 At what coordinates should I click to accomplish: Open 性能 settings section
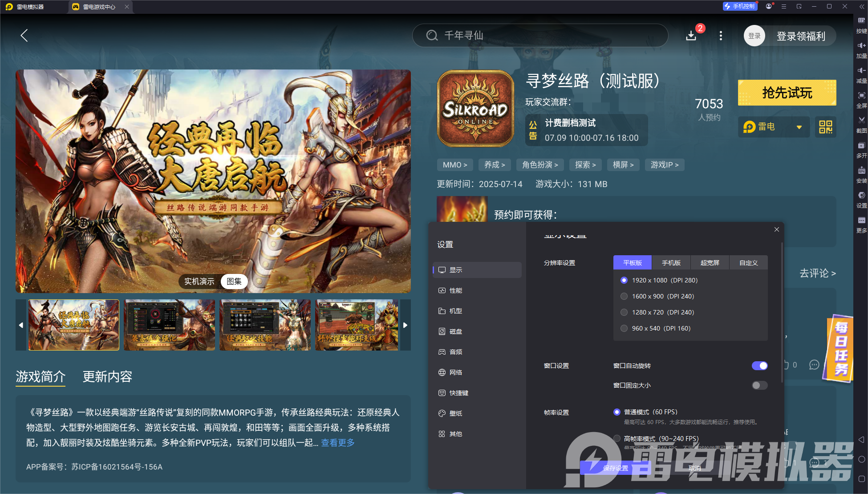pyautogui.click(x=455, y=290)
